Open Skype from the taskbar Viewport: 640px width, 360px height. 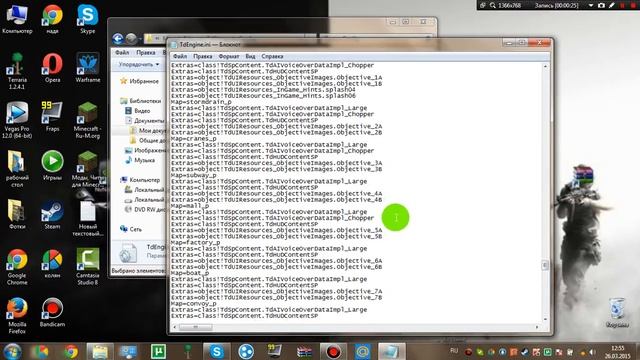pos(216,351)
